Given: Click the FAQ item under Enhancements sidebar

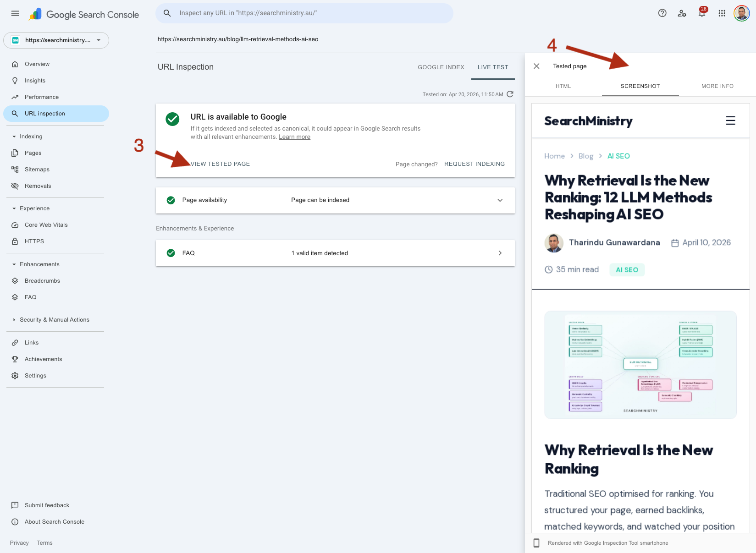Looking at the screenshot, I should pyautogui.click(x=30, y=297).
